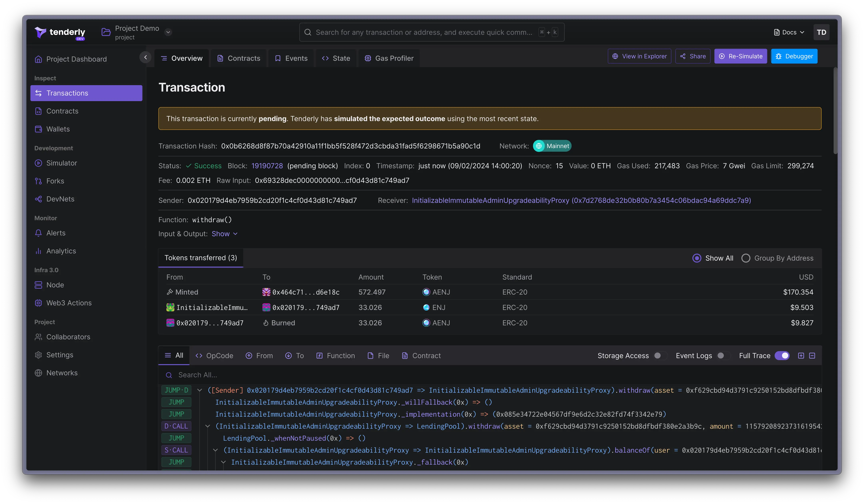Show the Input & Output details
This screenshot has width=864, height=504.
pyautogui.click(x=225, y=234)
